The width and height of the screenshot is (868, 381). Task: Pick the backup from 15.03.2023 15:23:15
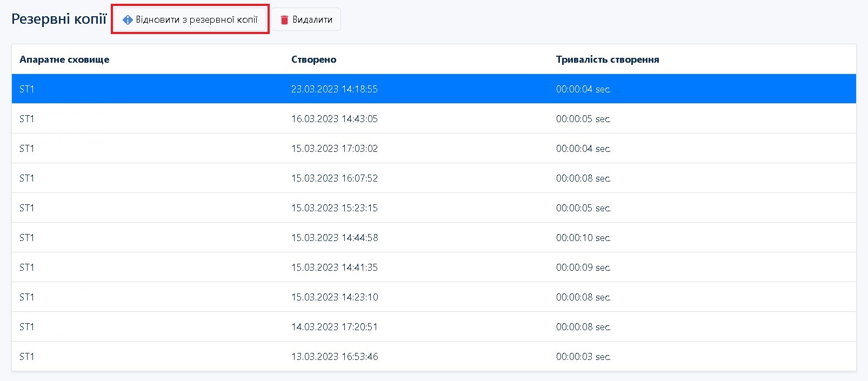tap(334, 208)
